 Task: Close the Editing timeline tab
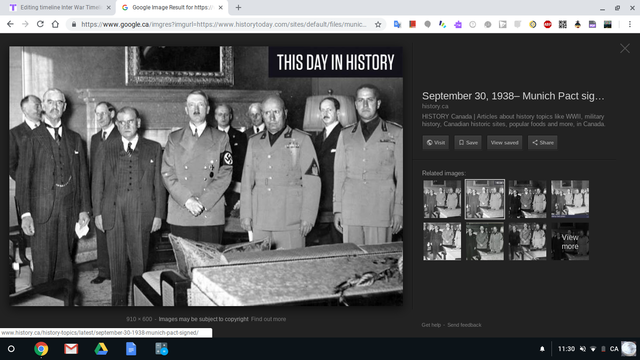point(109,7)
